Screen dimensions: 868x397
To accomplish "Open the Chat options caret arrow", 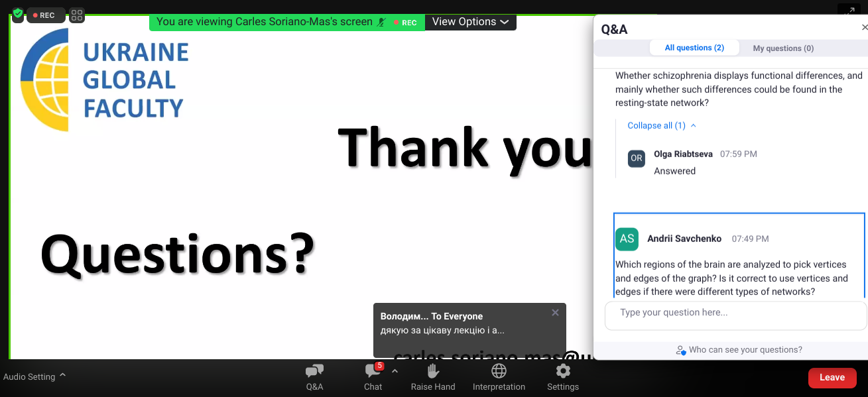I will tap(395, 371).
